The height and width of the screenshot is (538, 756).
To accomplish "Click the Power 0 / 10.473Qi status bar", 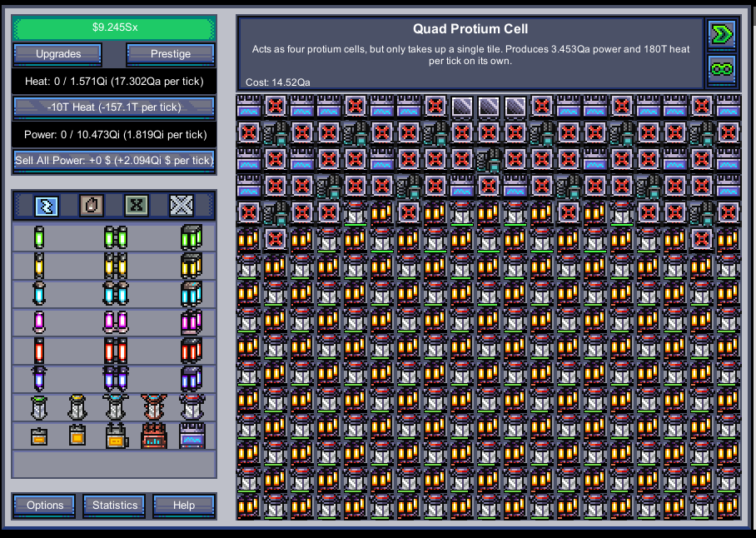I will pos(115,134).
